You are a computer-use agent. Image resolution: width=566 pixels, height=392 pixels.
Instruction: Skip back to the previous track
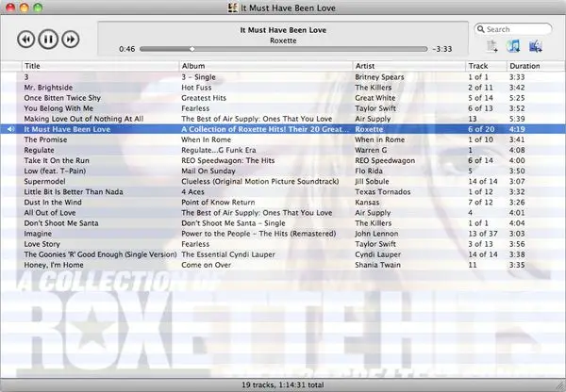[x=26, y=39]
